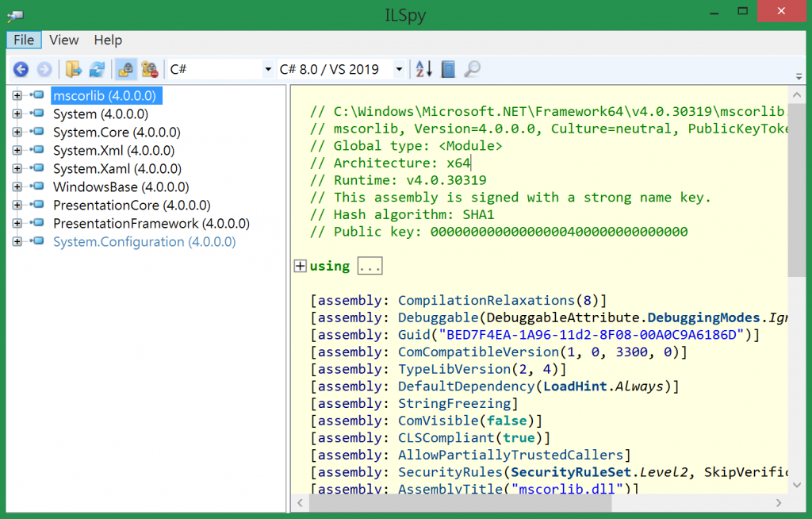Select System.Xml (4.0.0.0) assembly

pos(113,150)
